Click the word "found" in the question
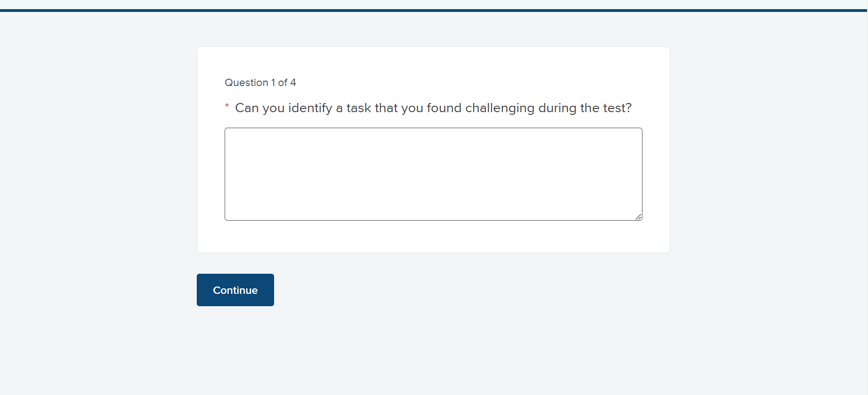Screen dimensions: 868x395 coord(444,108)
